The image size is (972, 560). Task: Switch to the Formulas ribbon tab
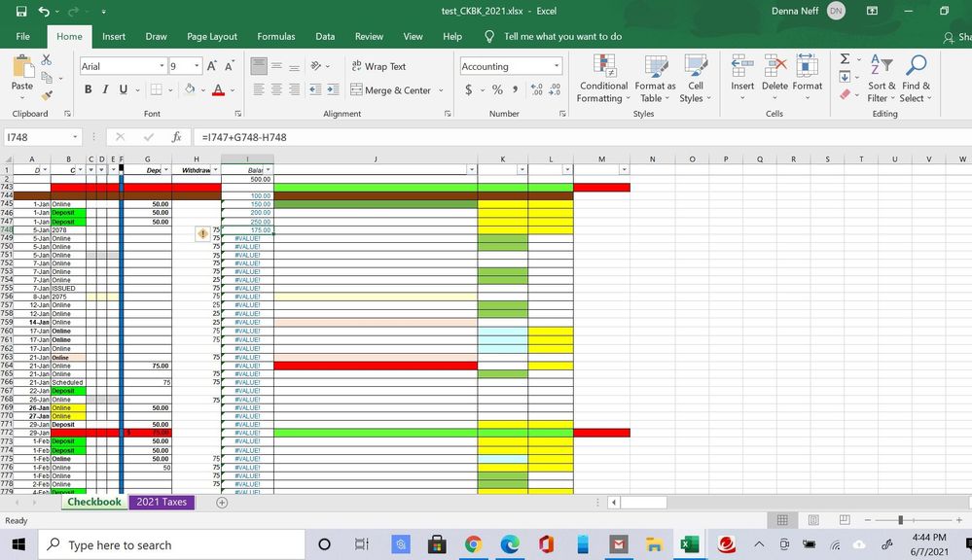pyautogui.click(x=275, y=36)
